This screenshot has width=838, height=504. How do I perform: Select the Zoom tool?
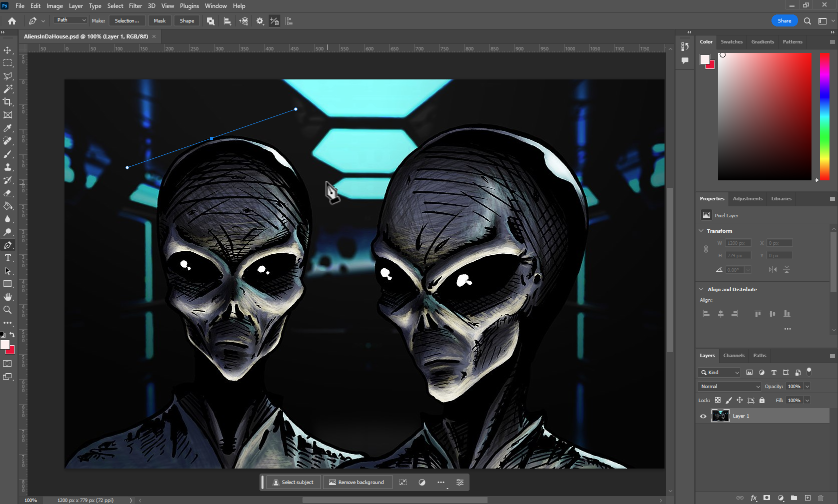point(7,310)
